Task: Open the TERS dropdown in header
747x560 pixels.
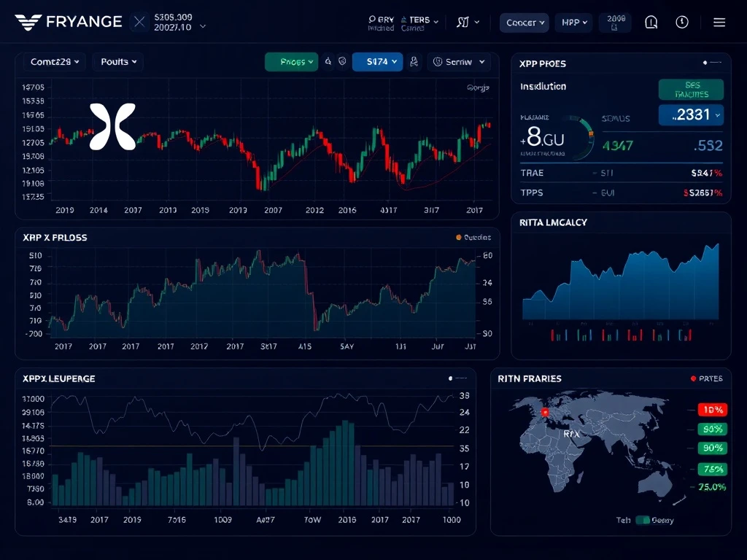Action: point(419,23)
